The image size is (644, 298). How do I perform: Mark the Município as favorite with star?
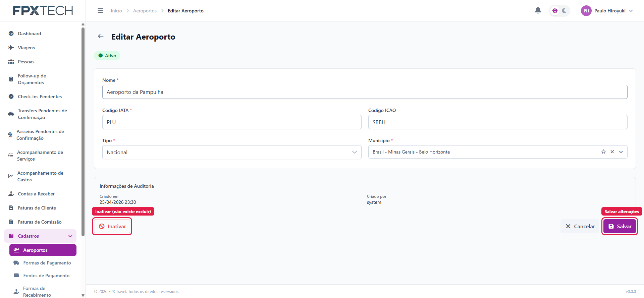pos(603,152)
